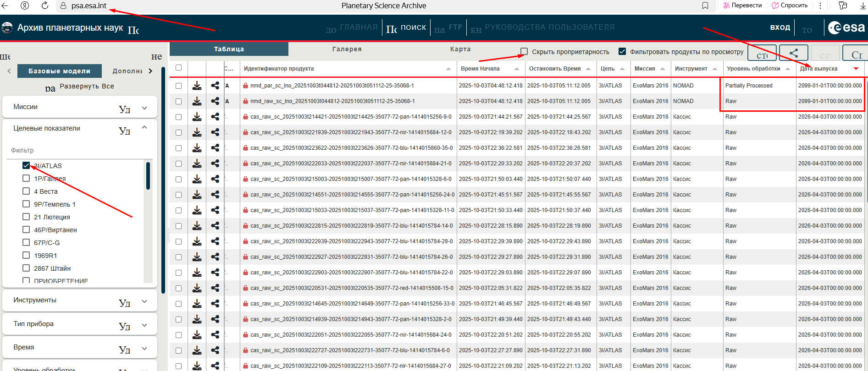
Task: Expand the Инструменты filter section
Action: point(144,301)
